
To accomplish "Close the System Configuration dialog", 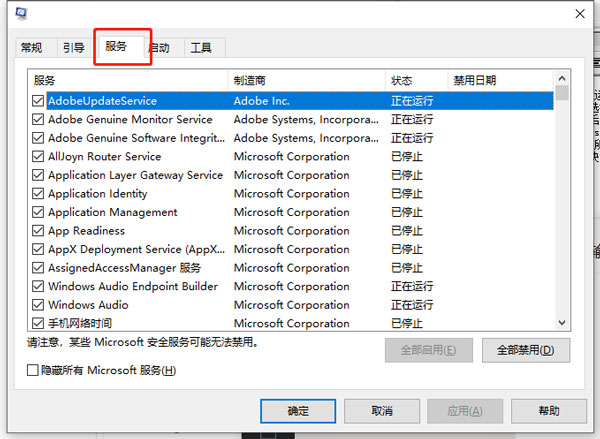I will [580, 14].
